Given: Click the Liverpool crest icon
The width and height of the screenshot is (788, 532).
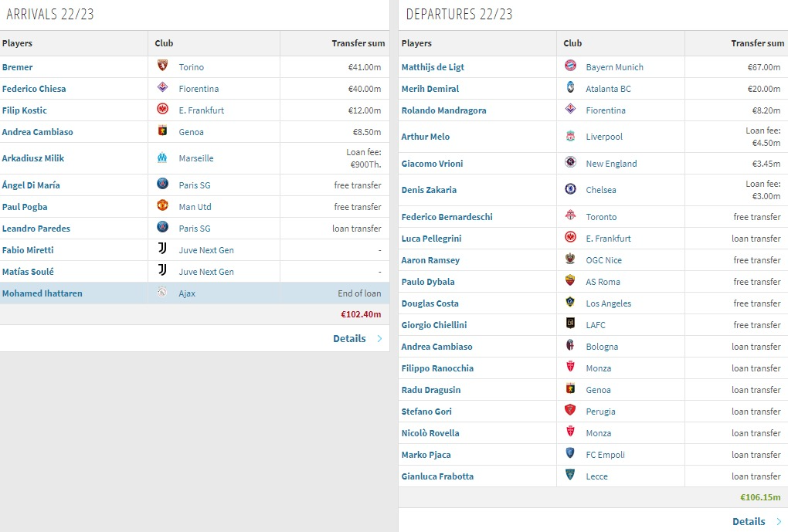Looking at the screenshot, I should click(x=570, y=137).
